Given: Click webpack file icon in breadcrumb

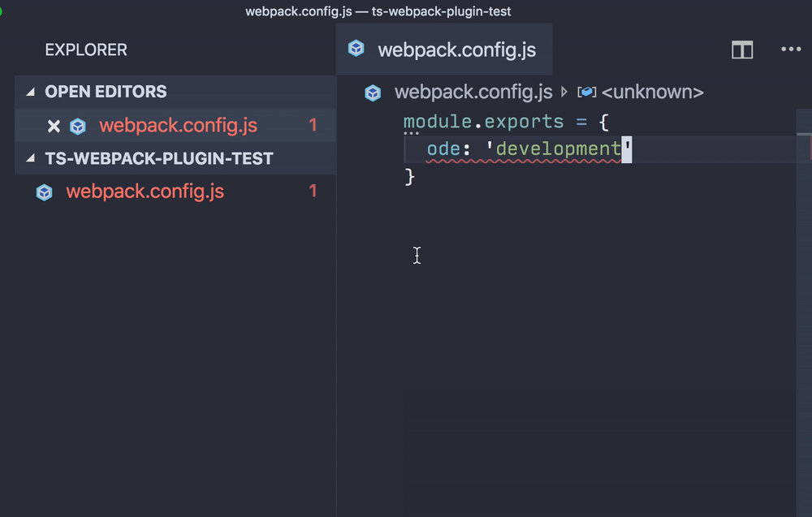Looking at the screenshot, I should pos(373,93).
